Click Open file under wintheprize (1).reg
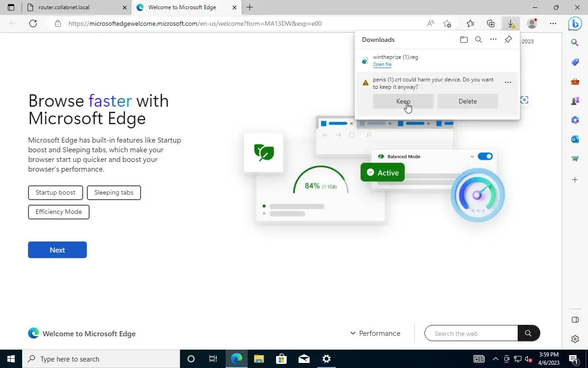The width and height of the screenshot is (588, 368). [x=382, y=64]
